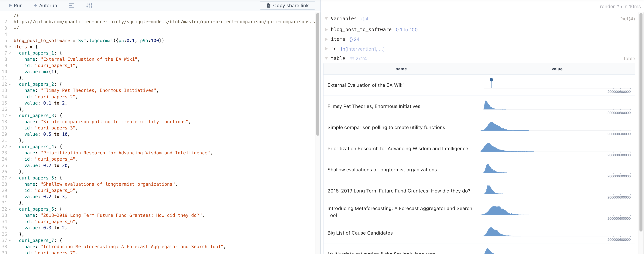Screen dimensions: 644x254
Task: Click the point marker in EA Wiki chart
Action: tap(491, 80)
